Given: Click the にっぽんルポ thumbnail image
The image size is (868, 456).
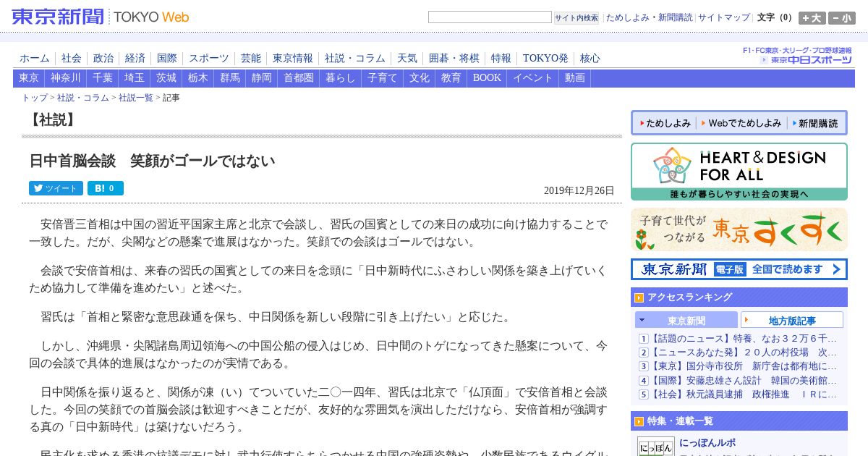Looking at the screenshot, I should click(655, 447).
